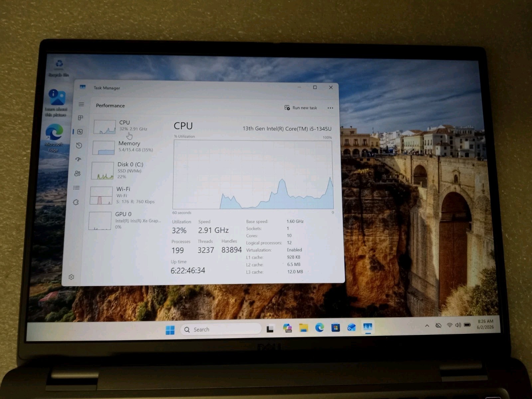Open Microsoft 365 Copilot on the taskbar

click(x=287, y=328)
